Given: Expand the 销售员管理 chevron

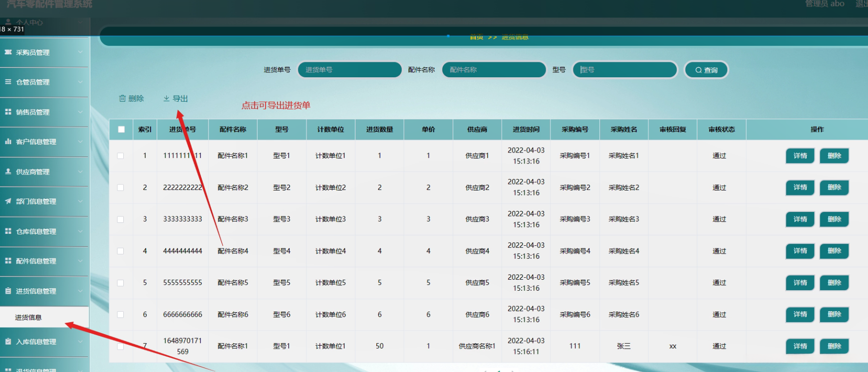Looking at the screenshot, I should [x=80, y=112].
